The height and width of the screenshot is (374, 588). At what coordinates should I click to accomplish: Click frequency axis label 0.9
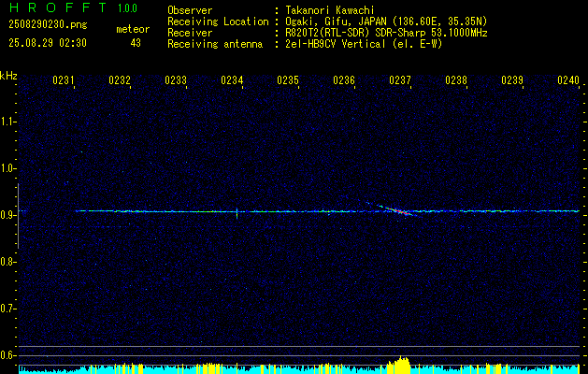[7, 215]
